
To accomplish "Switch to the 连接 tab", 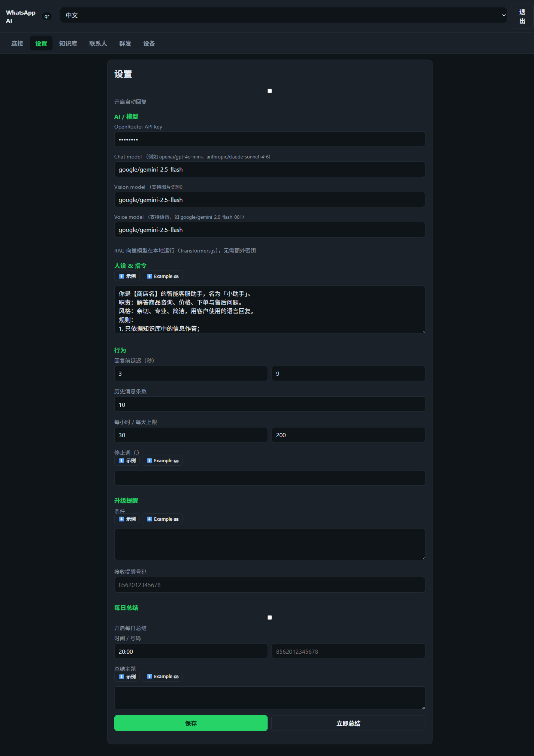I will pyautogui.click(x=17, y=43).
